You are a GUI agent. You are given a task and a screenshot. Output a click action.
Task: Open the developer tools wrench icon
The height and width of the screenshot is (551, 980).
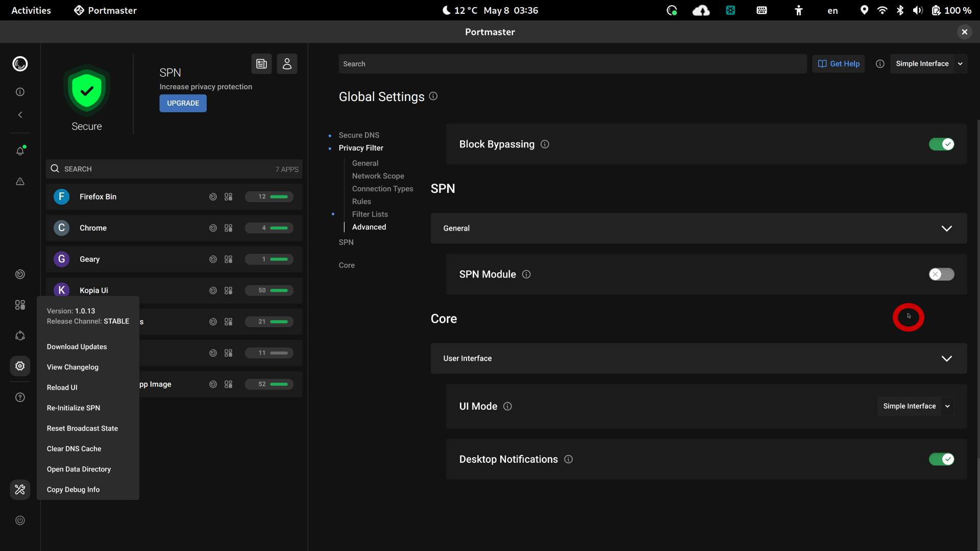click(20, 490)
